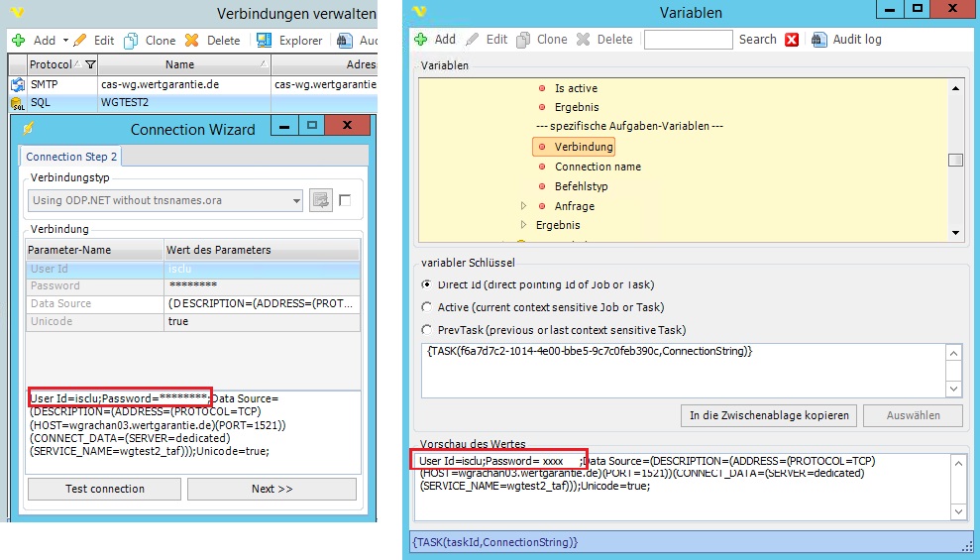The image size is (980, 560).
Task: Select Active context sensitive radio option
Action: [427, 307]
